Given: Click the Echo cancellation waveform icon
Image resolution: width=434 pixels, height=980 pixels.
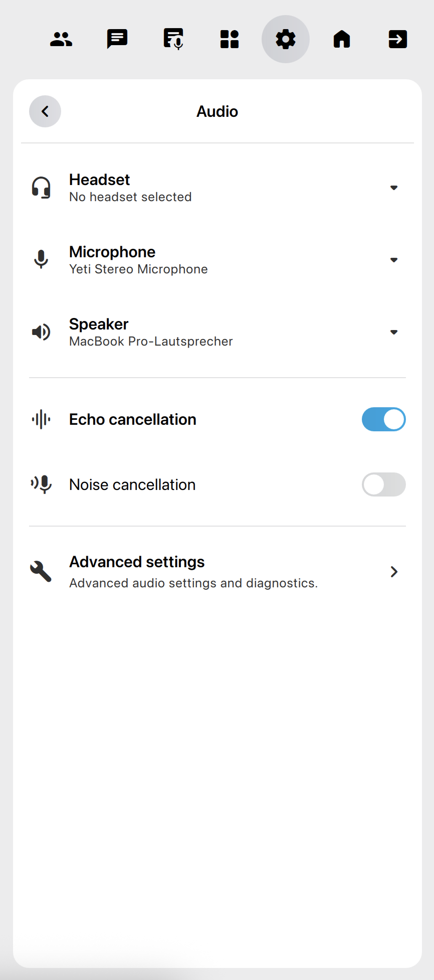Looking at the screenshot, I should (x=41, y=419).
